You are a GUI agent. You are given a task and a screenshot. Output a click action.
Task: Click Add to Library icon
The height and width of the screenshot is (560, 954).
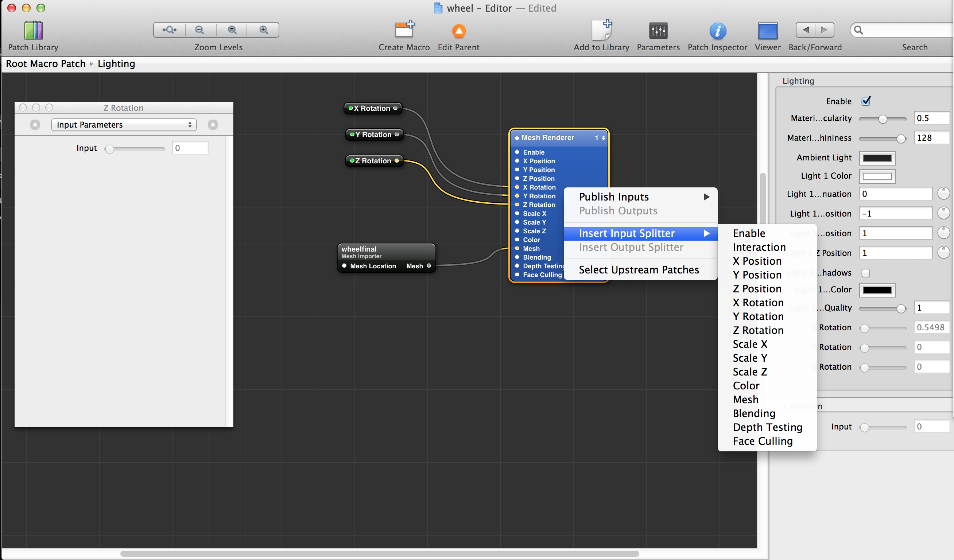(x=601, y=30)
